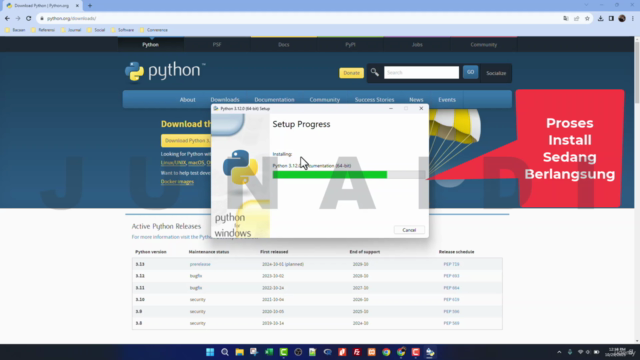Click the bugfix status for version 3.12
This screenshot has height=360, width=640.
click(x=196, y=276)
